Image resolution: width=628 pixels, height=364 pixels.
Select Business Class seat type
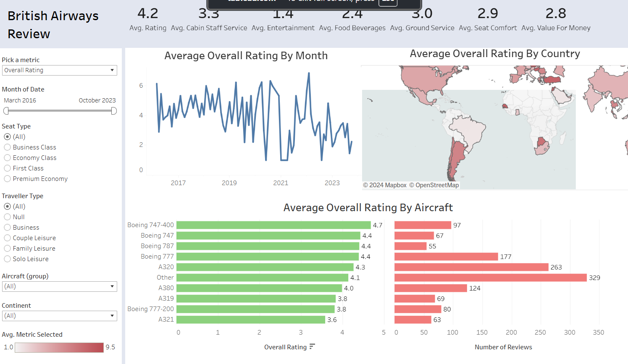point(8,147)
